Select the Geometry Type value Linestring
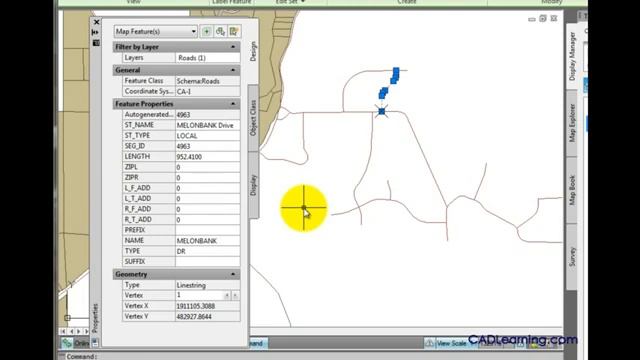Image resolution: width=640 pixels, height=360 pixels. [207, 285]
